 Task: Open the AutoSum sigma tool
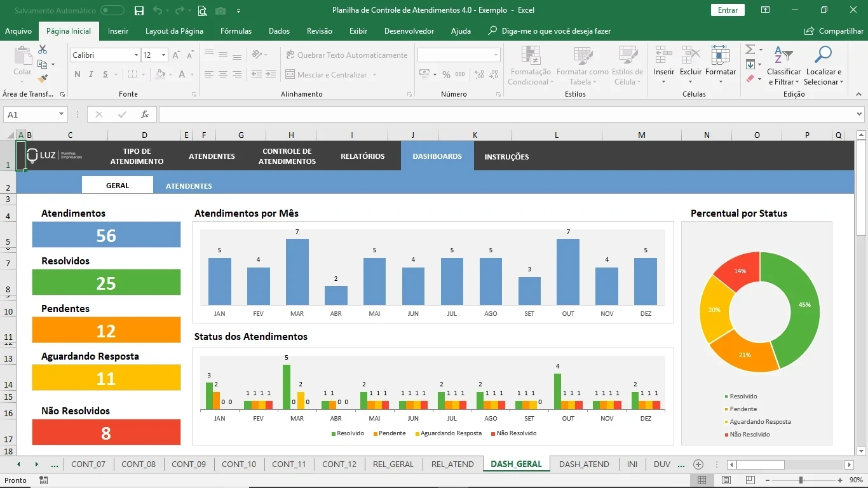pos(750,50)
